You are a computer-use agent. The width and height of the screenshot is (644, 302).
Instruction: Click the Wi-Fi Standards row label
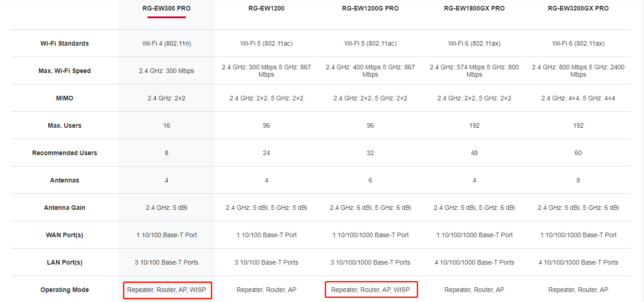point(65,43)
